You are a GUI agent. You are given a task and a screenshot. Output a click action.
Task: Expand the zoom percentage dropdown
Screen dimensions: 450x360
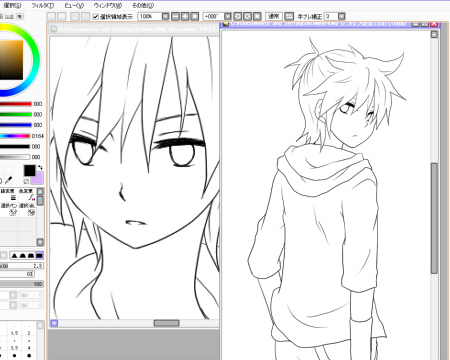click(165, 16)
